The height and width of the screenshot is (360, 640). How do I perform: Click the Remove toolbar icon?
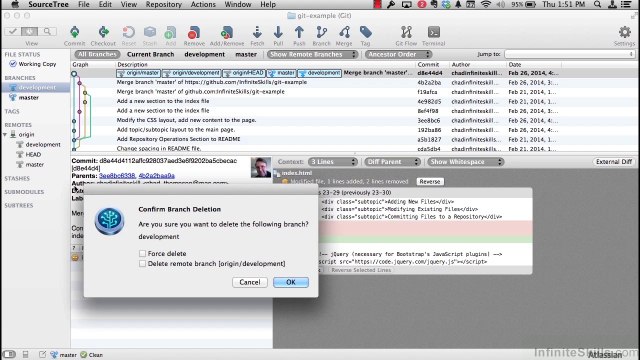(x=194, y=33)
